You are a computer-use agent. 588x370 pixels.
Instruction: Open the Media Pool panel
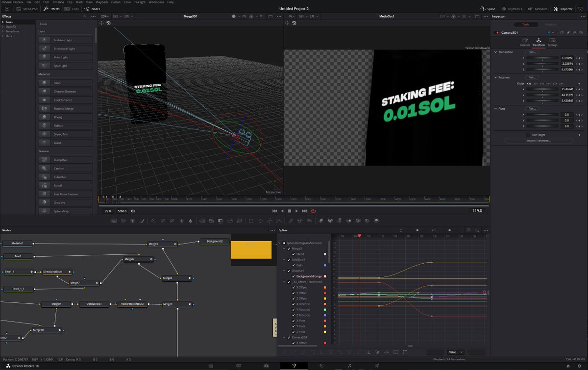(27, 9)
